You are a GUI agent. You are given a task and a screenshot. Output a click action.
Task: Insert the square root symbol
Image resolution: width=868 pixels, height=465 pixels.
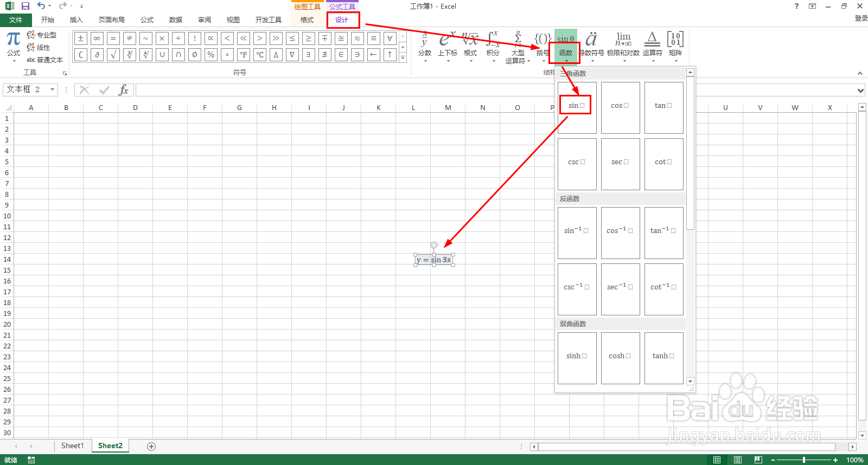(113, 55)
